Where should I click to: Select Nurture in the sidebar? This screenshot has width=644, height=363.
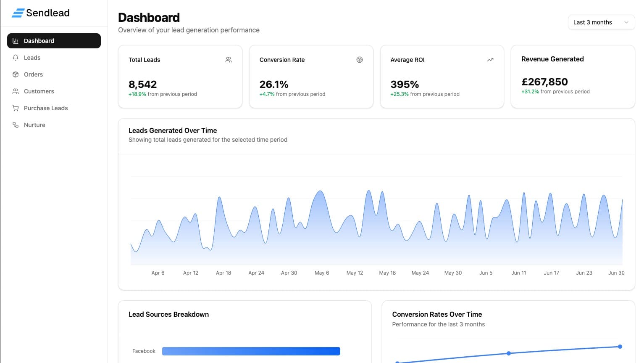[34, 125]
